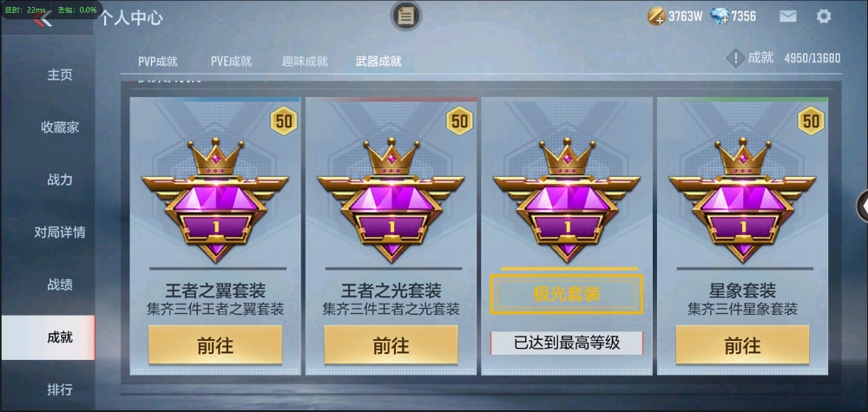
Task: Open the 趣味成就 tab
Action: (x=305, y=62)
